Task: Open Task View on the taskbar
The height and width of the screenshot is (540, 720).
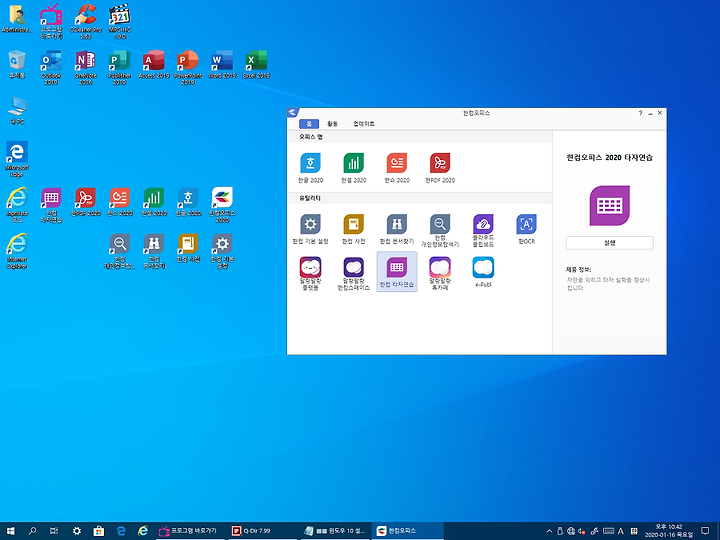Action: [x=54, y=531]
